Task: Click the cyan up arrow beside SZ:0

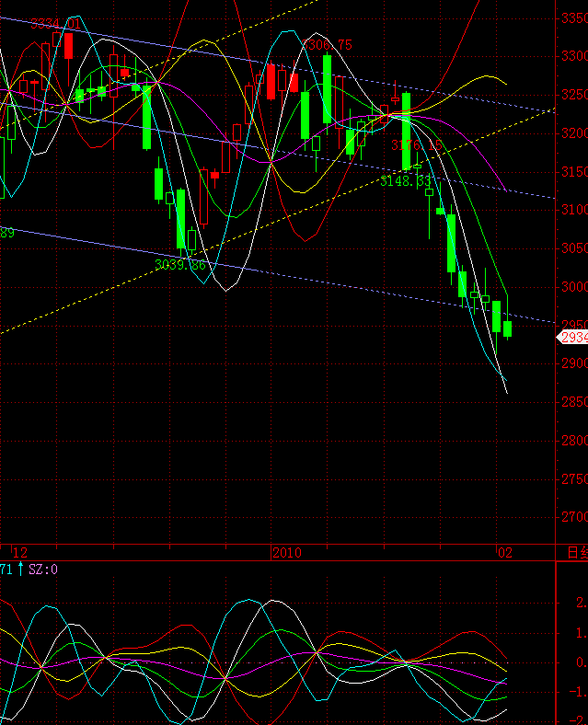Action: coord(20,569)
